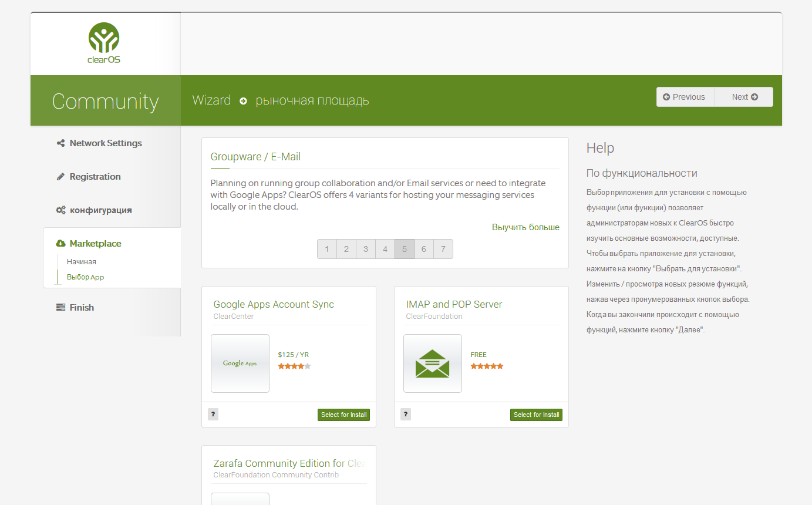Select IMAP and POP Server for install
This screenshot has height=505, width=812.
click(x=537, y=415)
